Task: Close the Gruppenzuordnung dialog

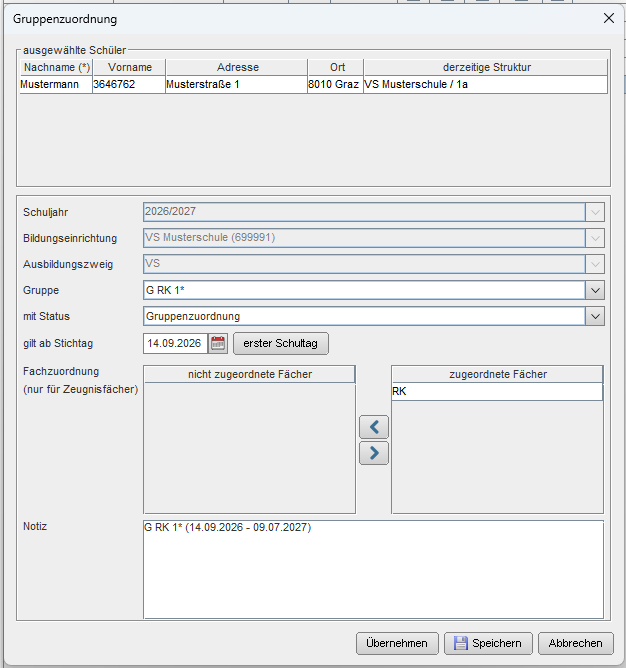Action: (609, 18)
